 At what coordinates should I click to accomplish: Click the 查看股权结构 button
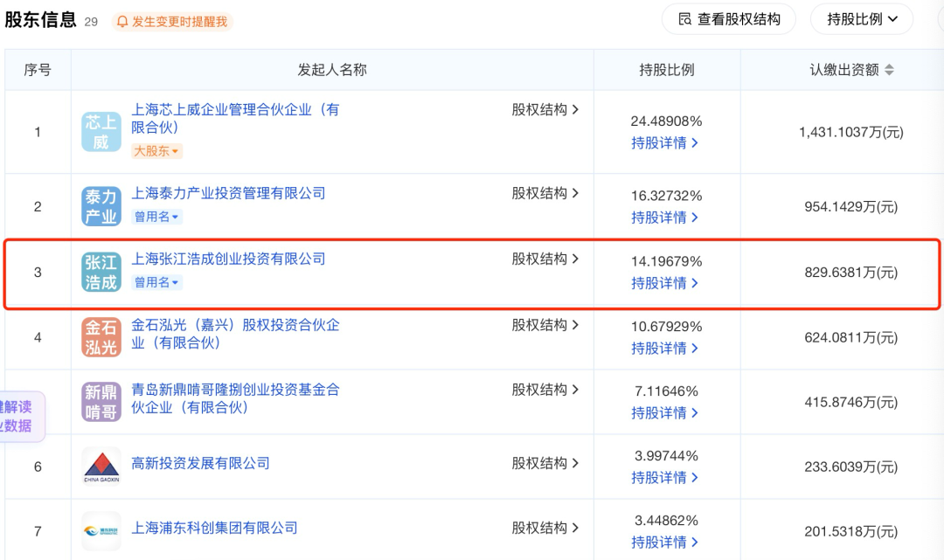click(x=728, y=18)
